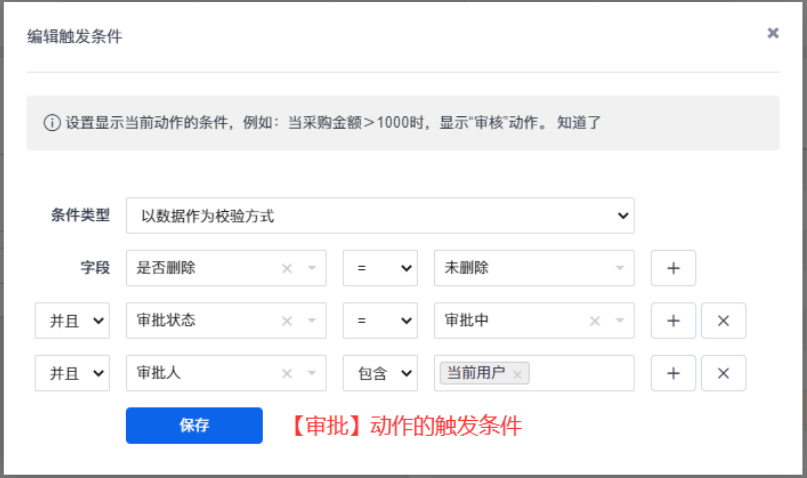Screen dimensions: 807x478
Task: Delete the 审批人 condition row
Action: 723,373
